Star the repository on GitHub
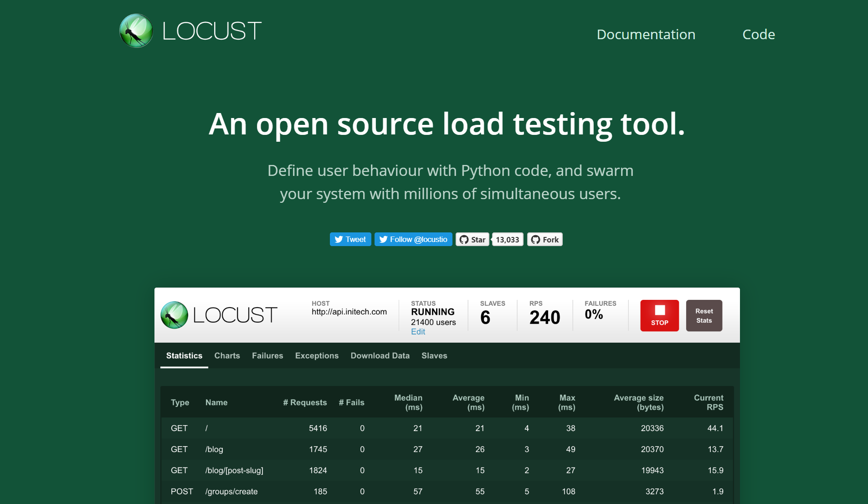Screen dimensions: 868x504 point(473,239)
